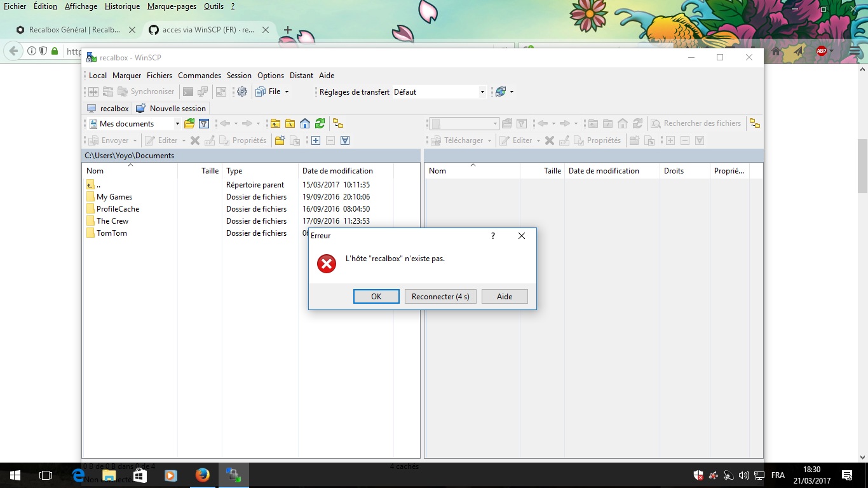868x488 pixels.
Task: Click the local delete X icon
Action: [195, 140]
